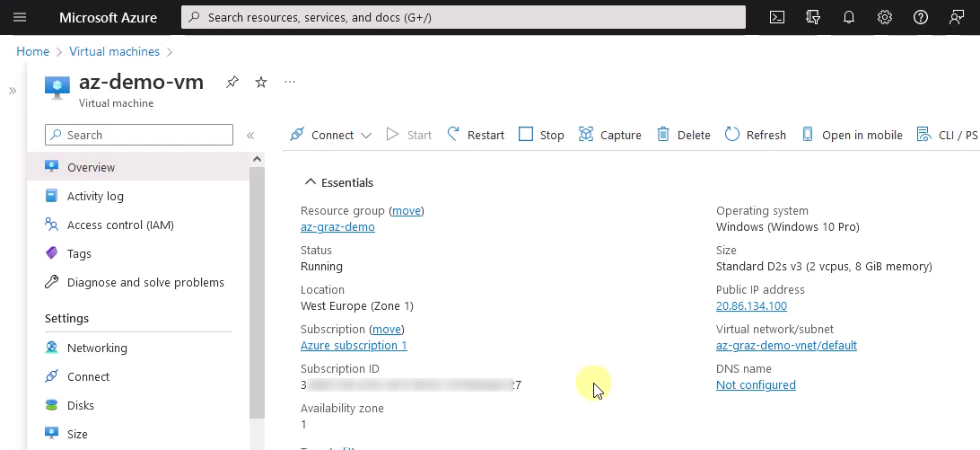Open public IP address 20.86.134.100
The width and height of the screenshot is (980, 450).
click(x=751, y=305)
